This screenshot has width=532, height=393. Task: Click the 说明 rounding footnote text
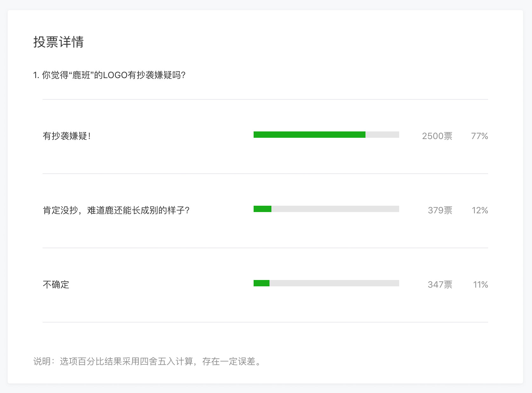[148, 362]
